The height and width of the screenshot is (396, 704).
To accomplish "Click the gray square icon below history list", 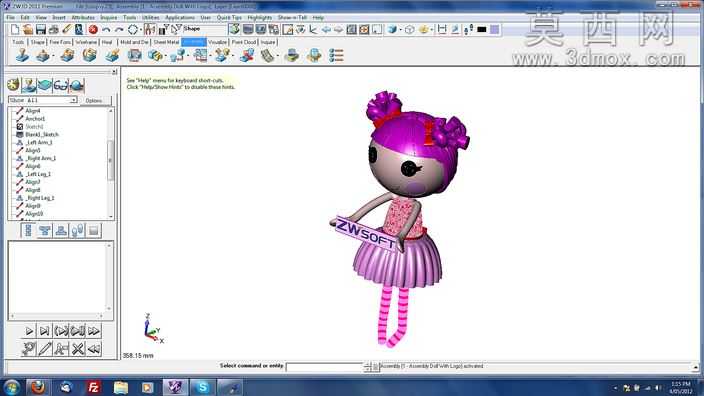I will point(93,231).
